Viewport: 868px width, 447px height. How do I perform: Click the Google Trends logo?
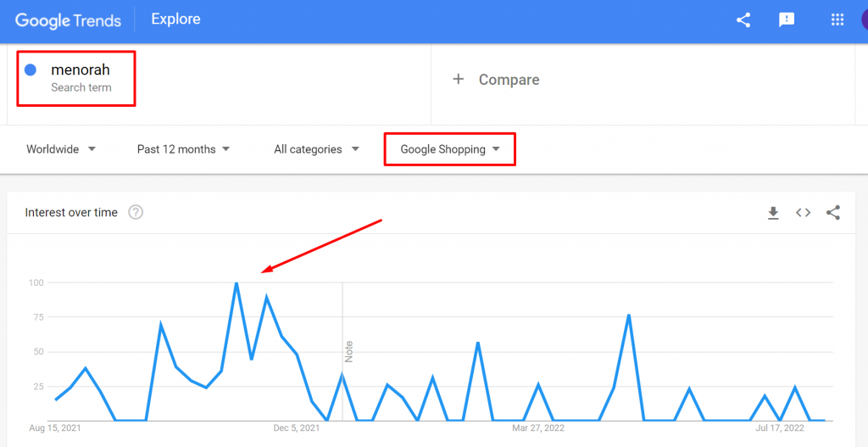point(68,20)
